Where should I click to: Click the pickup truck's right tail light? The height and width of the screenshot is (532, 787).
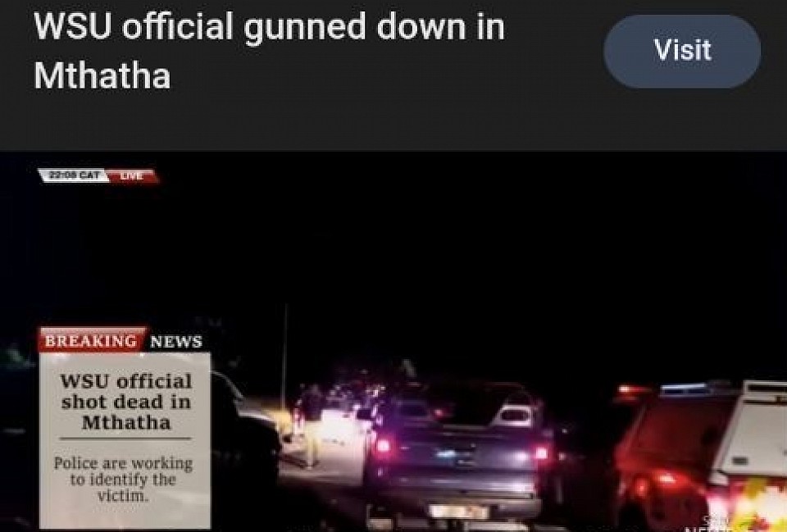click(540, 452)
